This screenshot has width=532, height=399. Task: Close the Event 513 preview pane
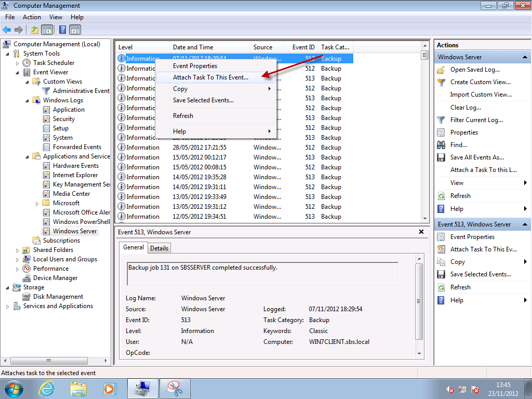(421, 232)
